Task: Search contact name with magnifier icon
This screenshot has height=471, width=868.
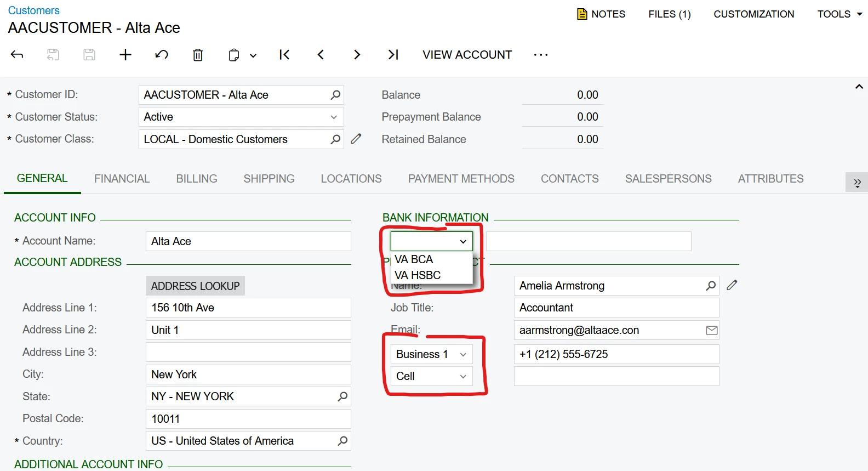Action: [711, 286]
